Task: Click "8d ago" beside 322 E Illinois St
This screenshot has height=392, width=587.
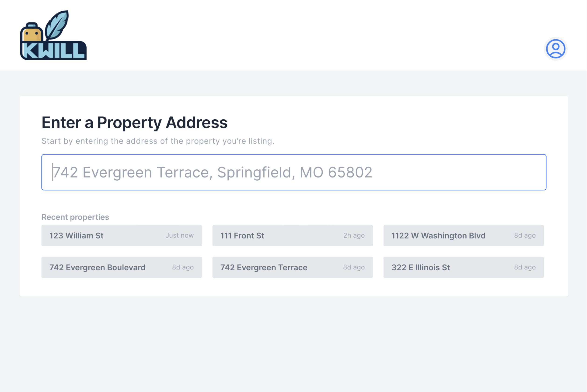Action: coord(525,267)
